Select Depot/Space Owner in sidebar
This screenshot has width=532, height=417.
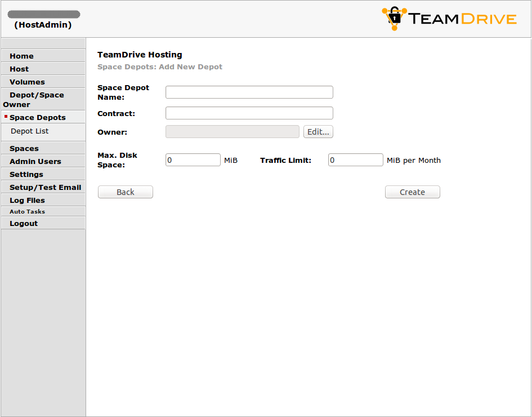(x=36, y=99)
